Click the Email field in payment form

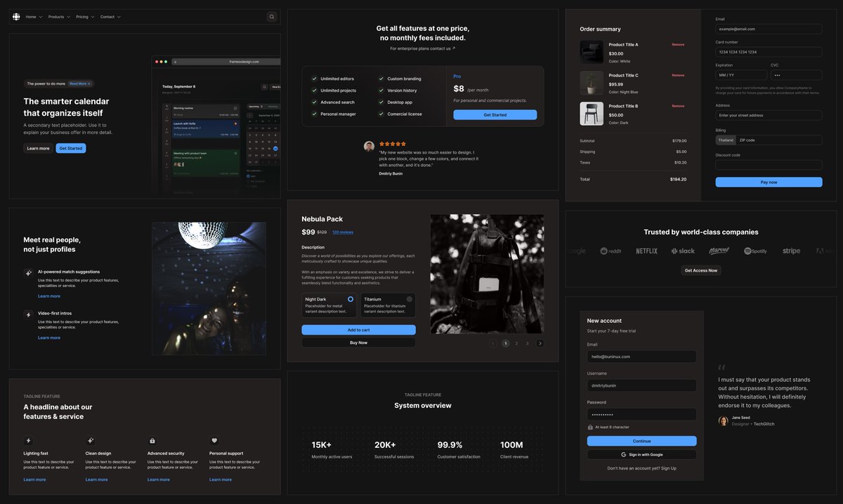coord(769,29)
